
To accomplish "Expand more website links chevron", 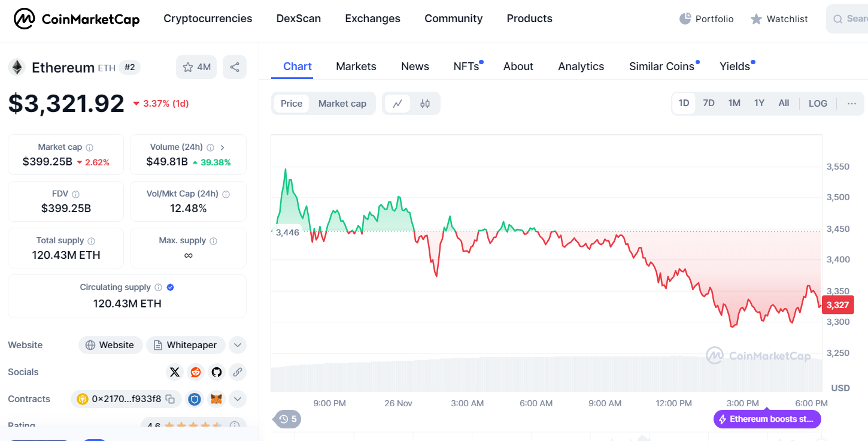I will click(x=238, y=345).
